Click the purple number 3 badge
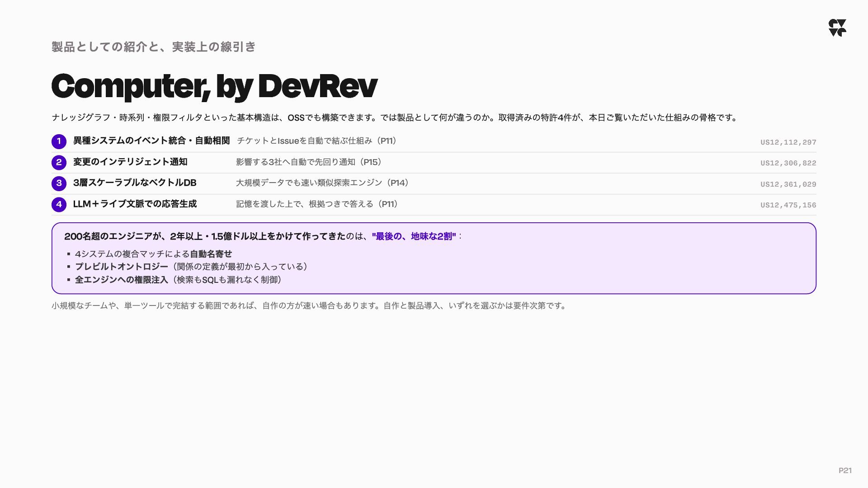Screen dimensions: 868x488 (59, 183)
